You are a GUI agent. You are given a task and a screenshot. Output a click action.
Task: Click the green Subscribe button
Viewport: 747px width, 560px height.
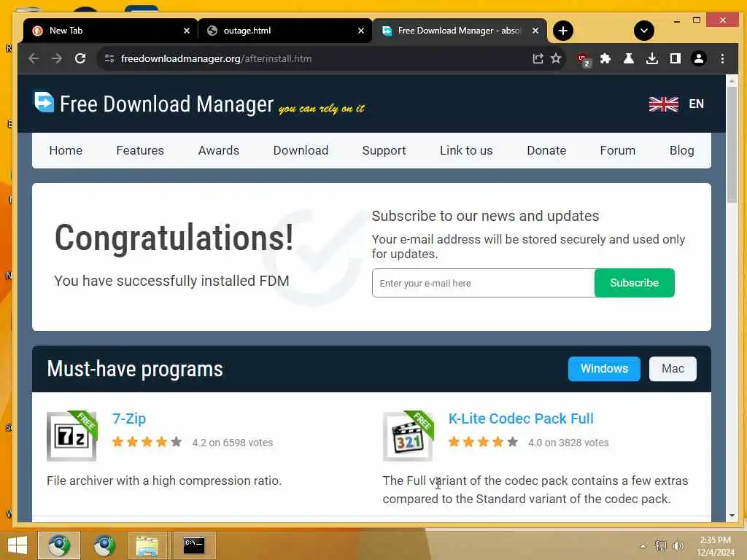point(635,283)
